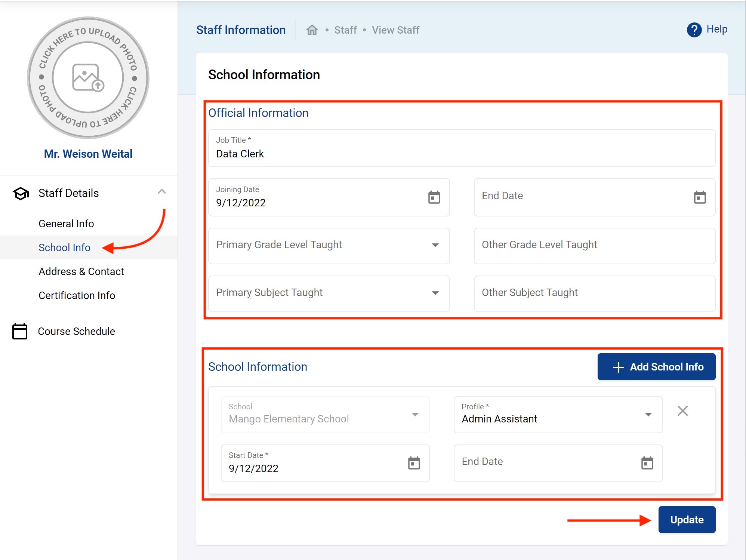746x560 pixels.
Task: Open the school End Date calendar icon
Action: coord(647,463)
